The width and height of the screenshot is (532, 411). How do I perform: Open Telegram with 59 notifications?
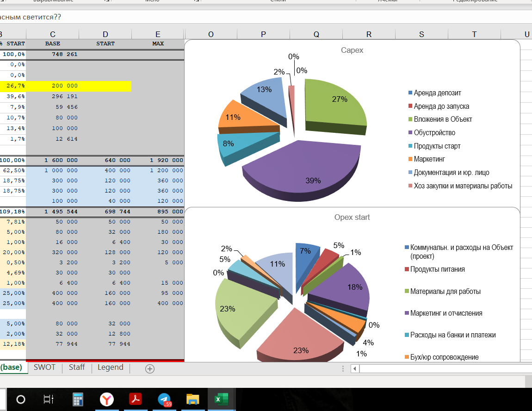[x=165, y=399]
